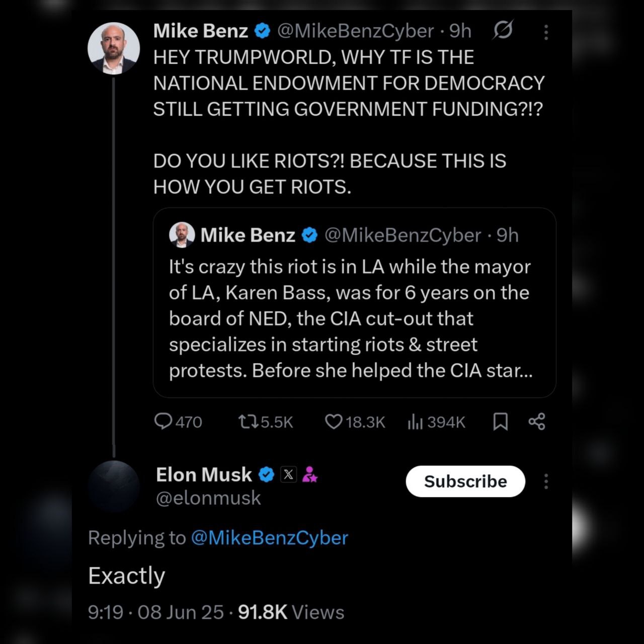
Task: Like the tweet with 18.3K hearts
Action: point(334,421)
